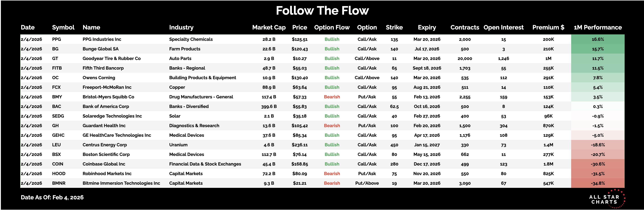Click the PPG ticker symbol
The width and height of the screenshot is (644, 210).
click(x=56, y=39)
